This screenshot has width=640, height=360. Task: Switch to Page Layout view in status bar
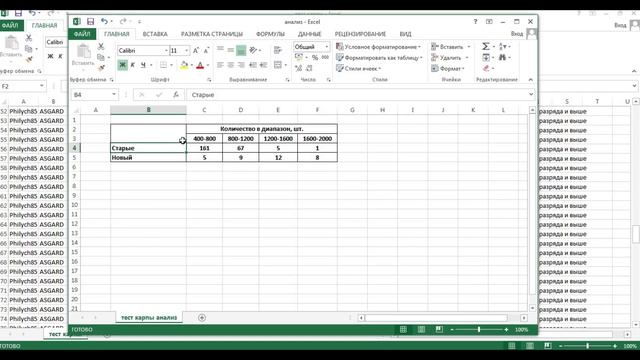421,329
